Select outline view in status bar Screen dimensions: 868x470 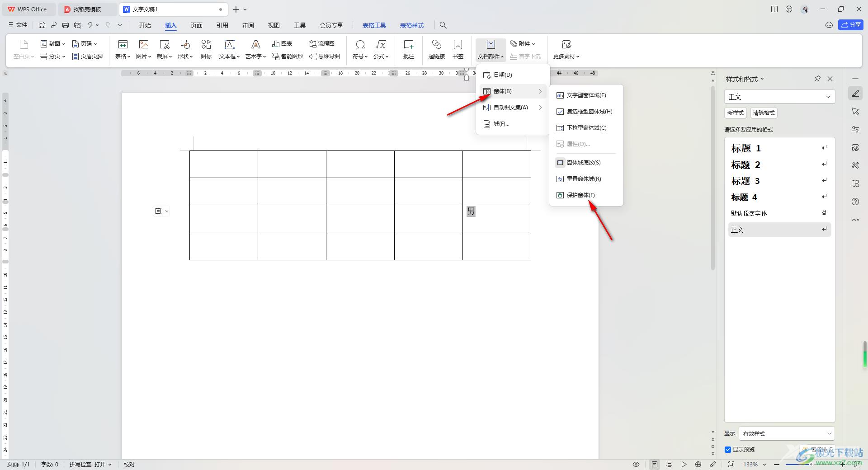[x=669, y=464]
